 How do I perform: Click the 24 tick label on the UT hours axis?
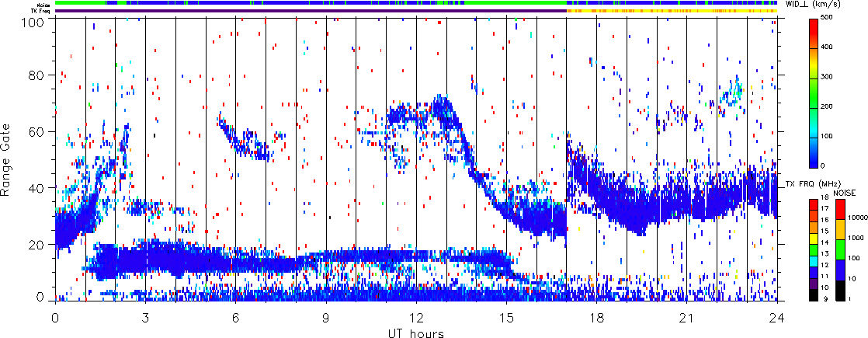tap(777, 317)
